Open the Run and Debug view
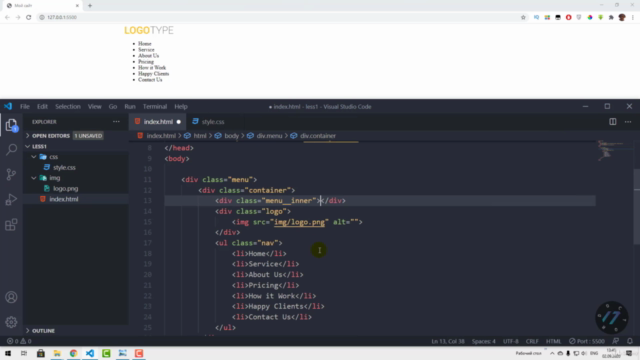Screen dimensions: 640x360 (x=11, y=200)
